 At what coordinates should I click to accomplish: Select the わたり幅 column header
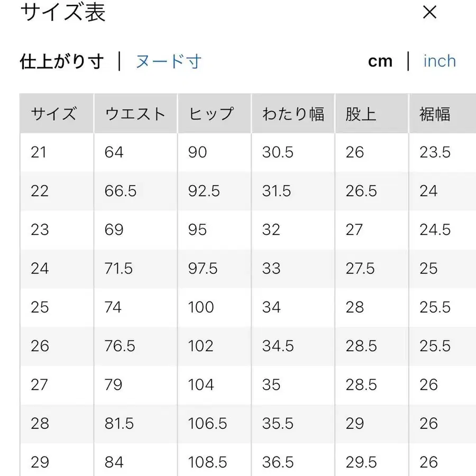coord(293,113)
